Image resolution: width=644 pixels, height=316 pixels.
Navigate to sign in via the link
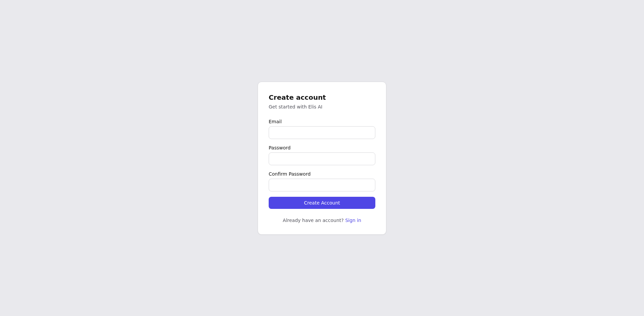(353, 220)
